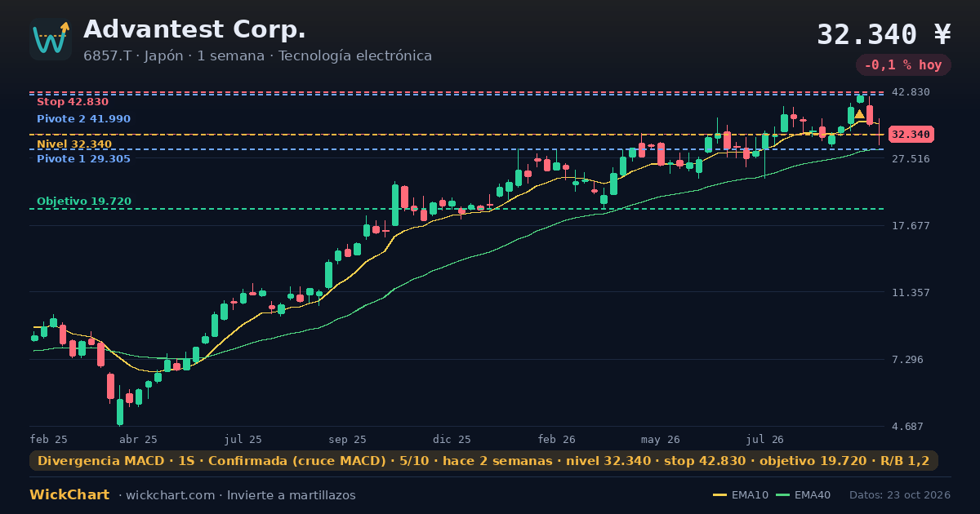The height and width of the screenshot is (514, 980).
Task: Click the "Datos: 23 oct 2026" date stamp
Action: (x=900, y=495)
